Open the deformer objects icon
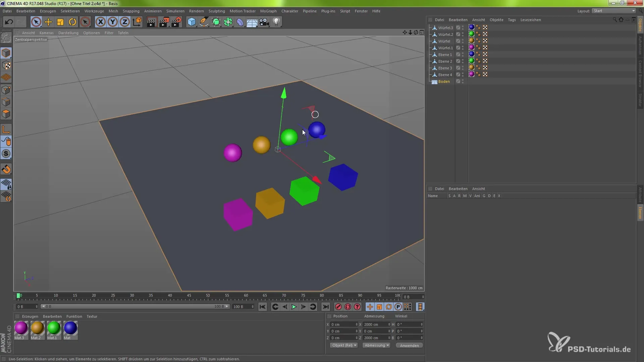Viewport: 644px width, 362px height. (x=240, y=22)
